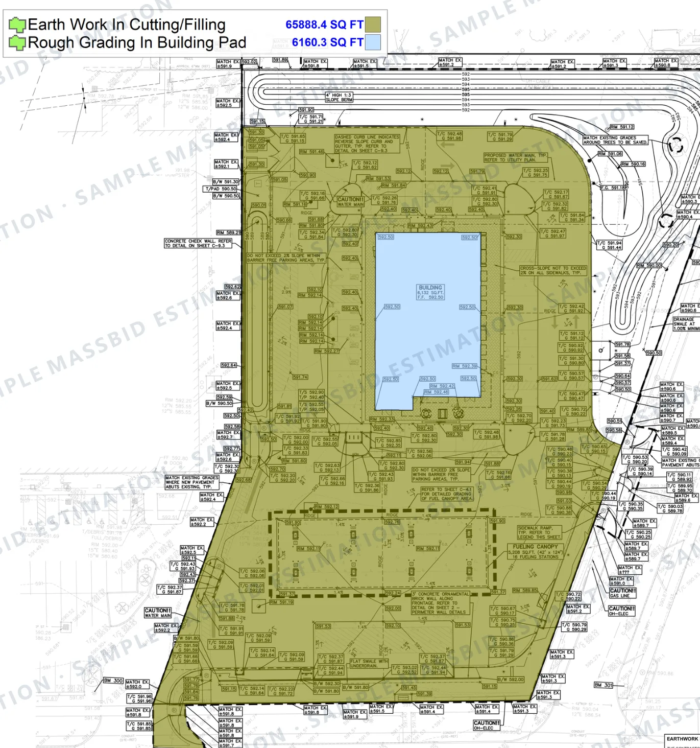Select the olive Earth Work color swatch
This screenshot has height=748, width=700.
(x=373, y=25)
